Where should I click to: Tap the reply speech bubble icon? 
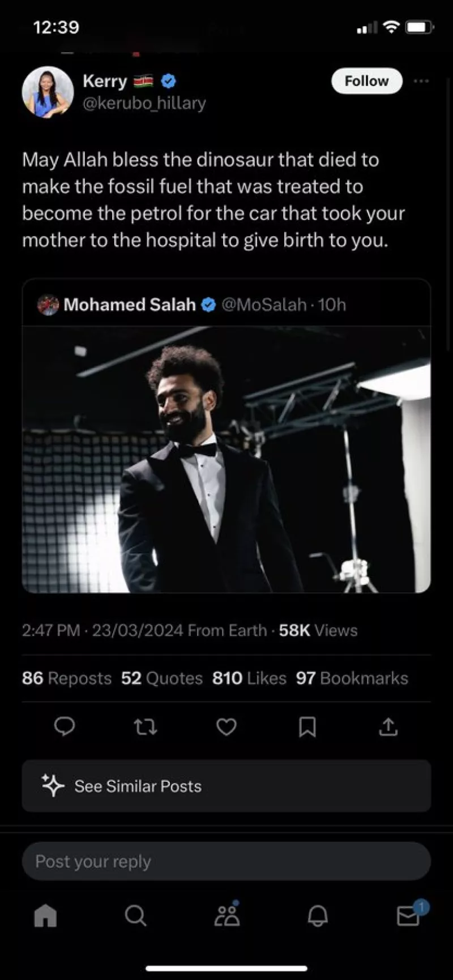(x=64, y=726)
